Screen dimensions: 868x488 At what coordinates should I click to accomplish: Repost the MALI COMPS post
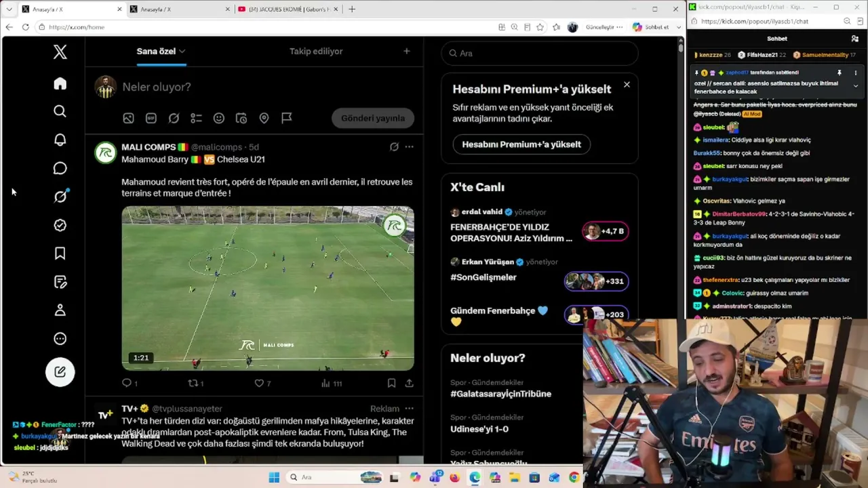pos(195,383)
